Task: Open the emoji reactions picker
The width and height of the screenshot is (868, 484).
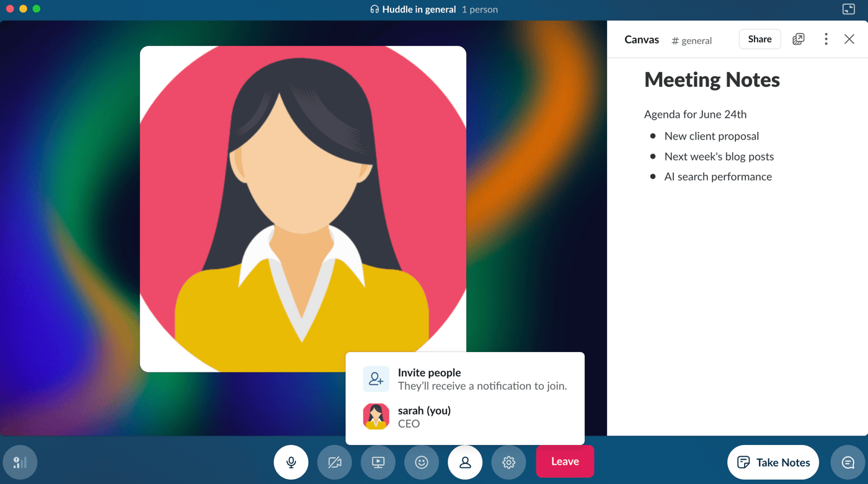Action: click(x=422, y=462)
